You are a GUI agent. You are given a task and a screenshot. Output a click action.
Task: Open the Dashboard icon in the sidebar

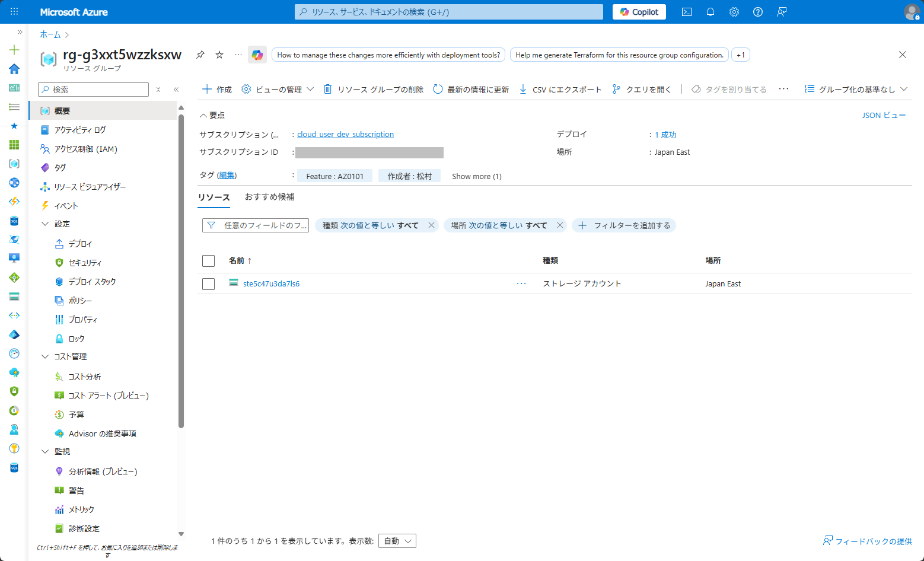[x=14, y=88]
